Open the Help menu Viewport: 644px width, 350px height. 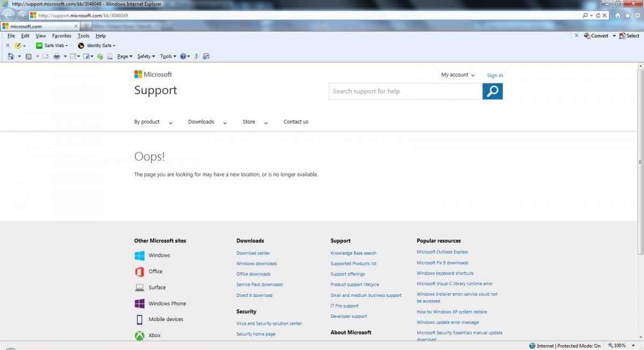point(101,36)
